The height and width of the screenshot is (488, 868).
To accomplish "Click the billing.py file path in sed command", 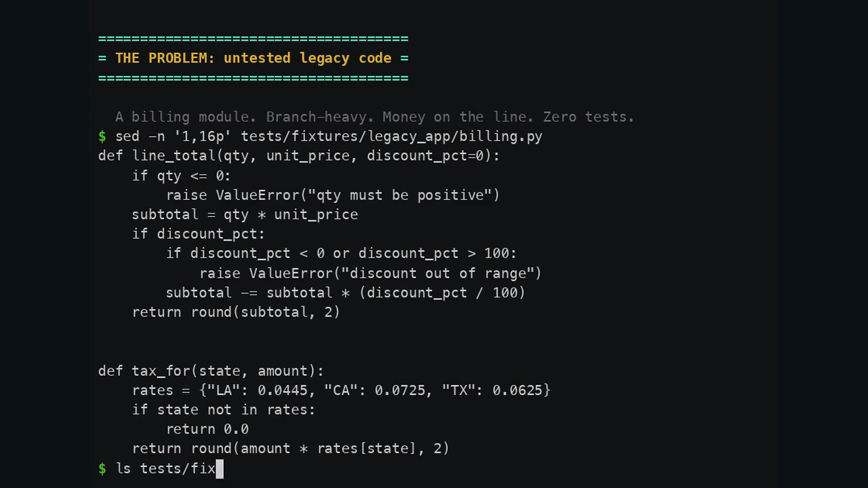I will coord(391,137).
